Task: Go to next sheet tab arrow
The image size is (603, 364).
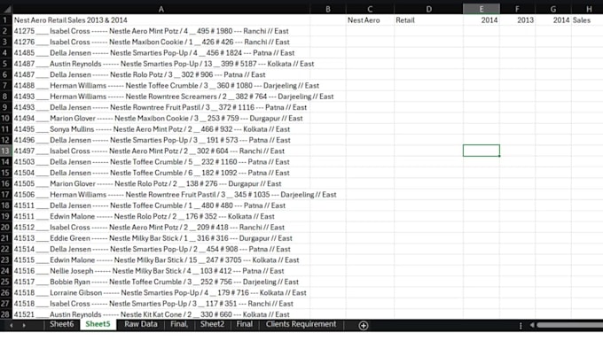Action: (24, 325)
